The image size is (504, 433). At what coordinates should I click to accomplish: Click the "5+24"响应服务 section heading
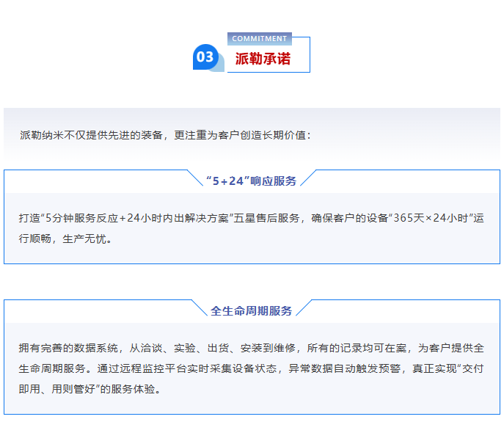click(x=251, y=181)
